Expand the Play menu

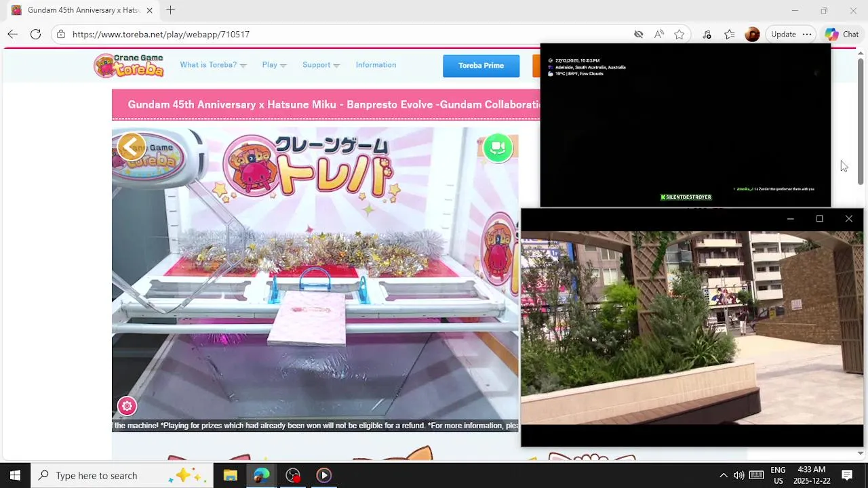274,65
